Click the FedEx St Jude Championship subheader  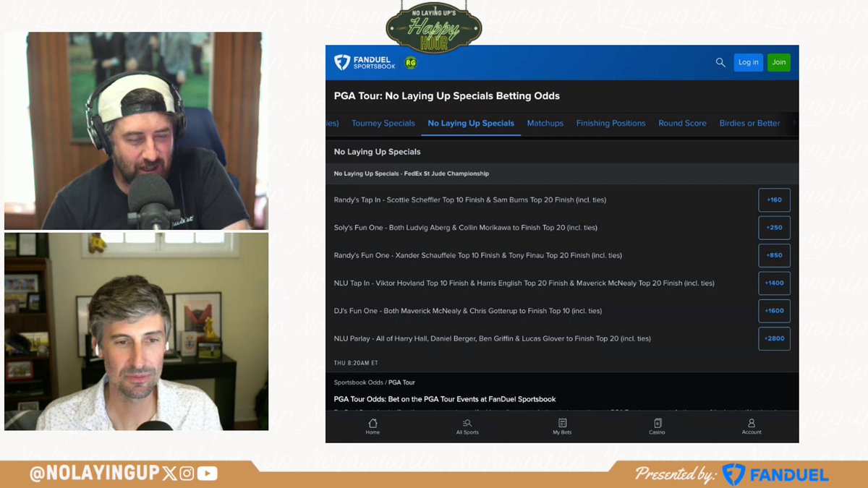[x=411, y=174]
